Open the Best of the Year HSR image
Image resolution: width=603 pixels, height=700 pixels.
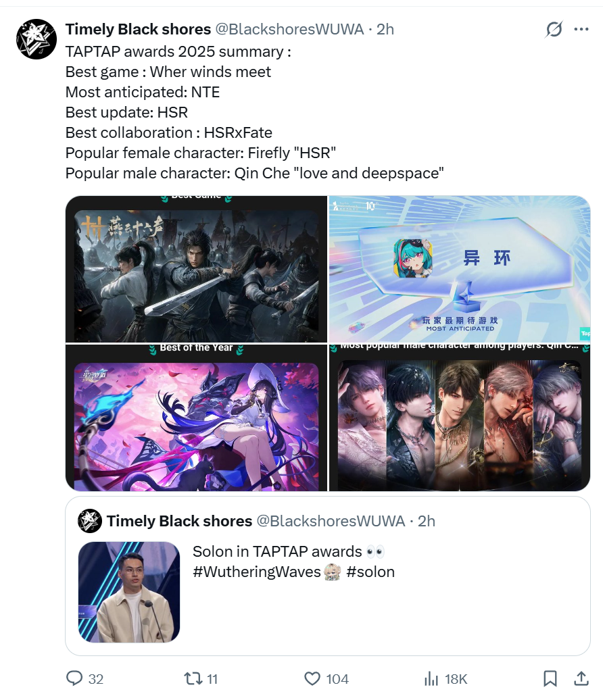tap(196, 418)
